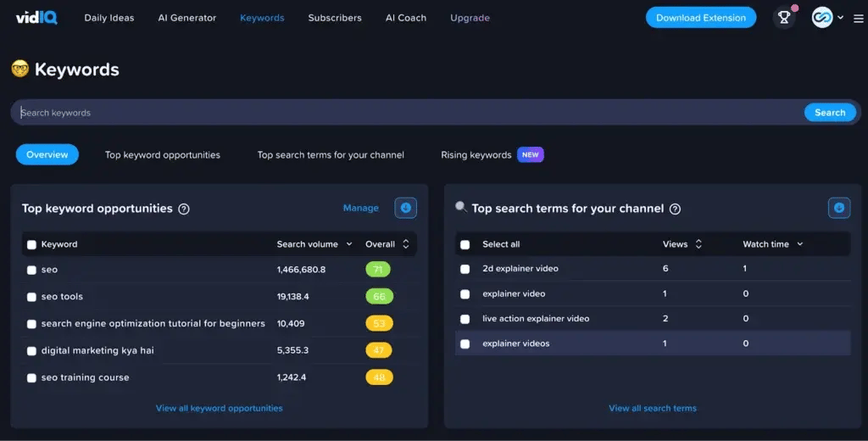Sort by Search volume column arrow
Screen dimensions: 868x441
click(348, 244)
